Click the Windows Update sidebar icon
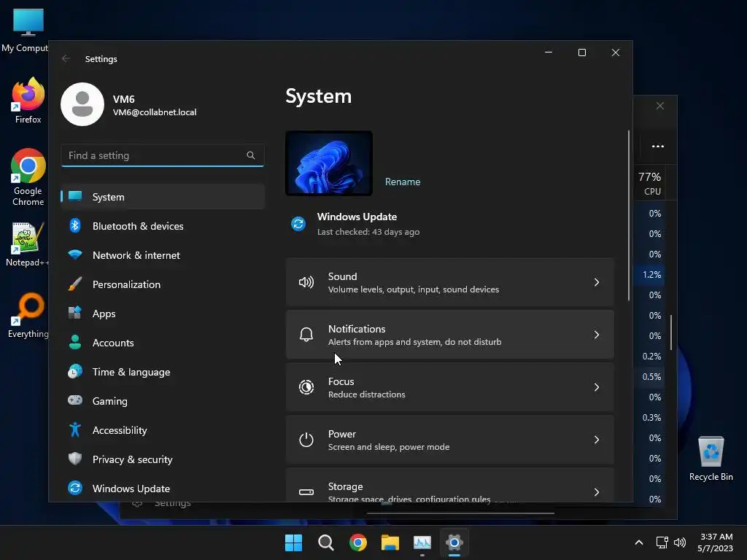This screenshot has height=560, width=747. pos(75,488)
